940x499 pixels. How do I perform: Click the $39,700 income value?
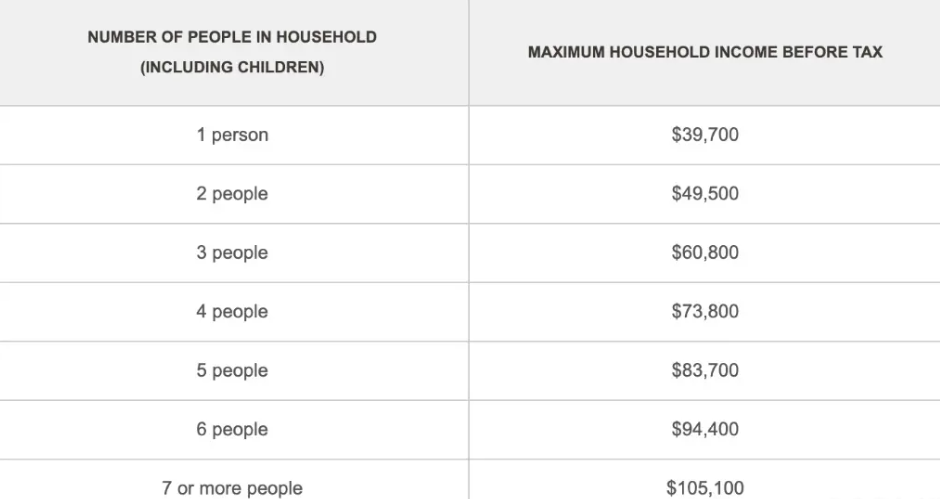705,134
